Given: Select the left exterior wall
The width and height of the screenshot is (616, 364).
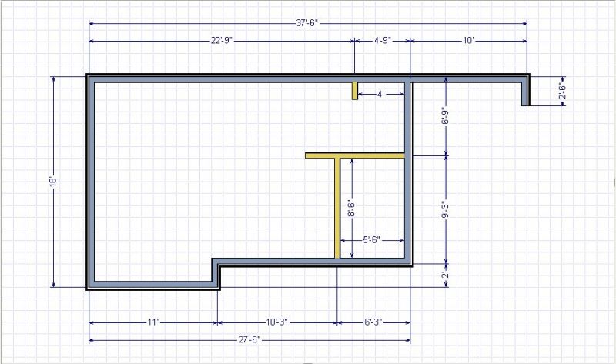Looking at the screenshot, I should click(91, 182).
